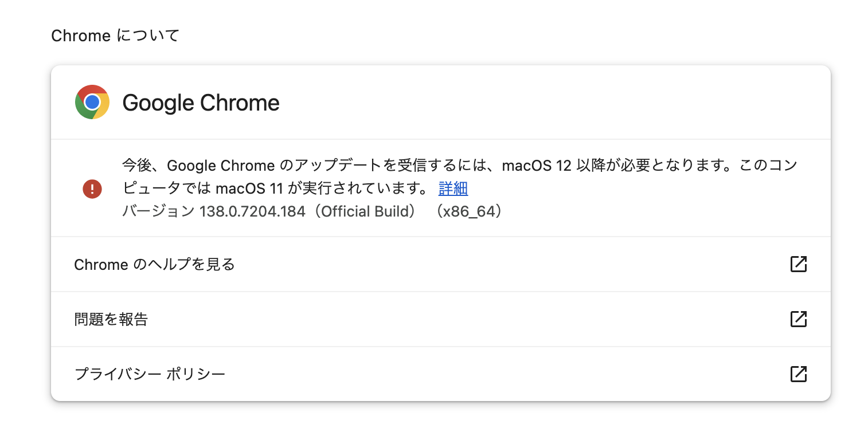Viewport: 868px width, 440px height.
Task: Click the Google Chrome logo icon
Action: coord(92,102)
